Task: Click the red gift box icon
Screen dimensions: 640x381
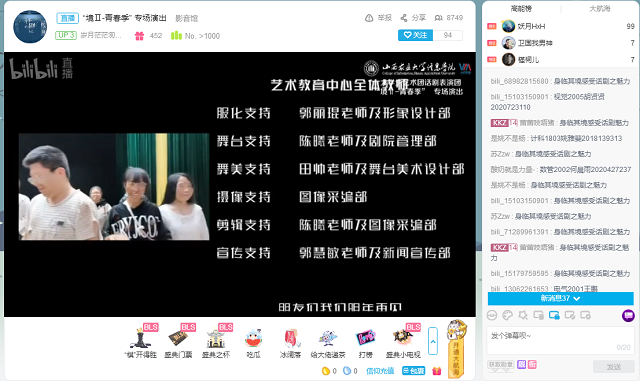Action: point(437,371)
